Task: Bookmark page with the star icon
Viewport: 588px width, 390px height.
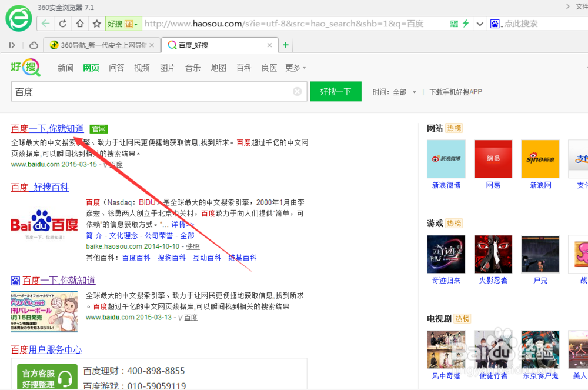Action: click(97, 24)
